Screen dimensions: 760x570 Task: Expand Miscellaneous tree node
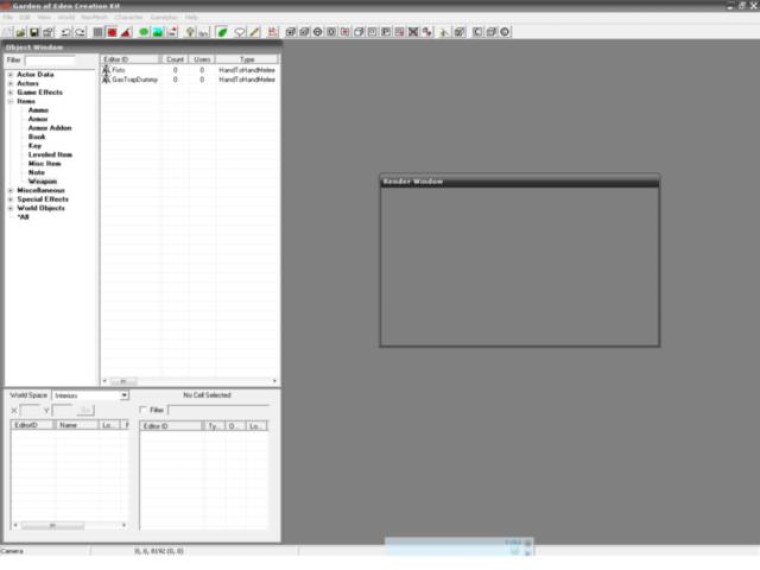(x=11, y=190)
